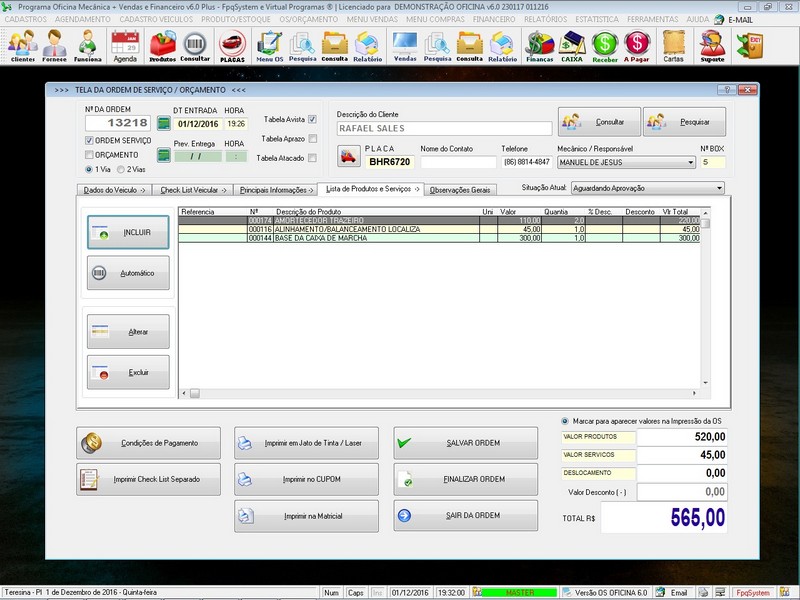Open the Suporte icon

click(712, 45)
